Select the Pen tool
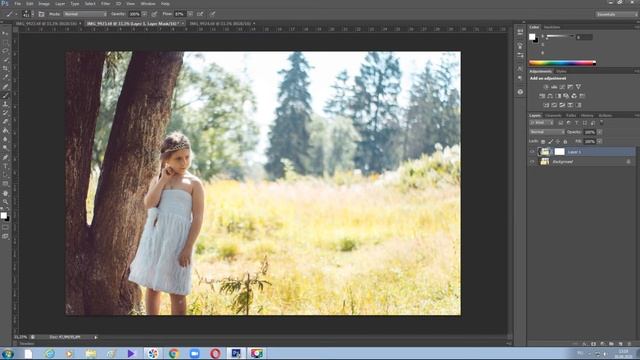 [5, 157]
